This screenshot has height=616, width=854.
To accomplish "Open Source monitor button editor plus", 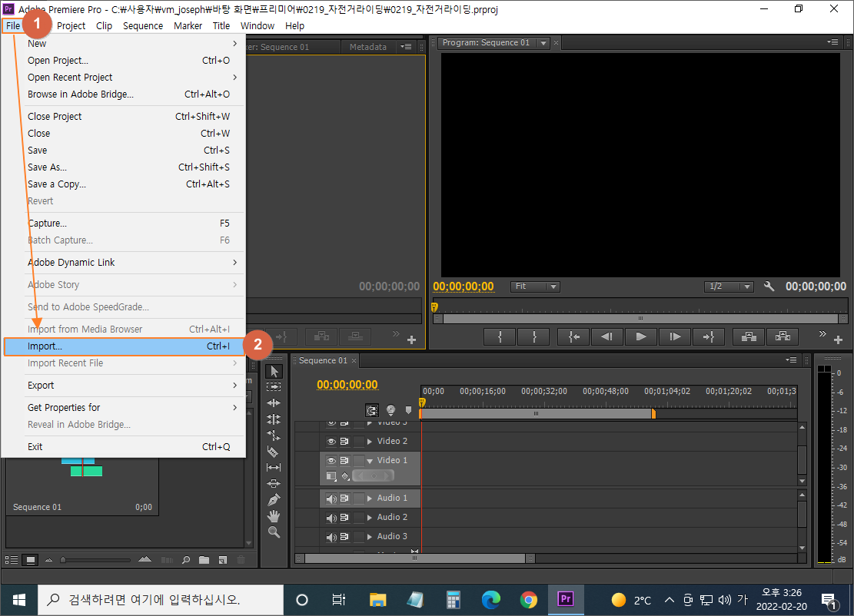I will (x=412, y=340).
